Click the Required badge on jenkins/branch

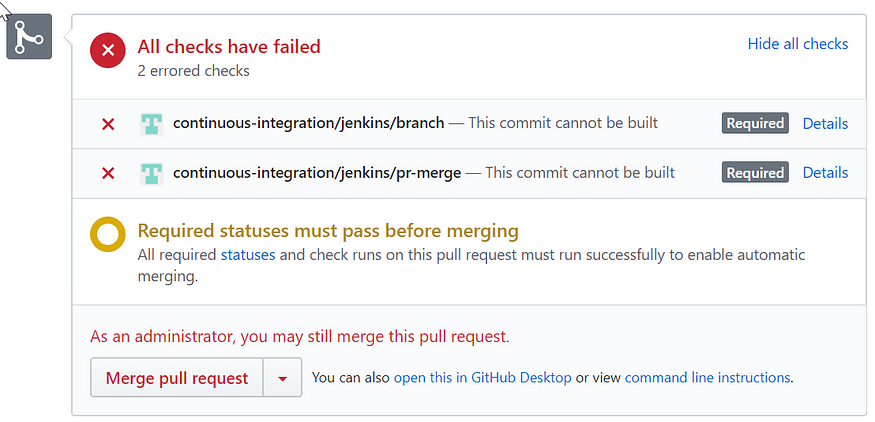[755, 123]
